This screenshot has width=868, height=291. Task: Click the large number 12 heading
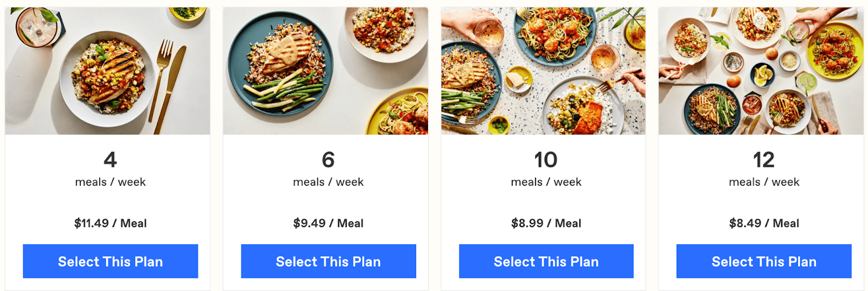[764, 160]
